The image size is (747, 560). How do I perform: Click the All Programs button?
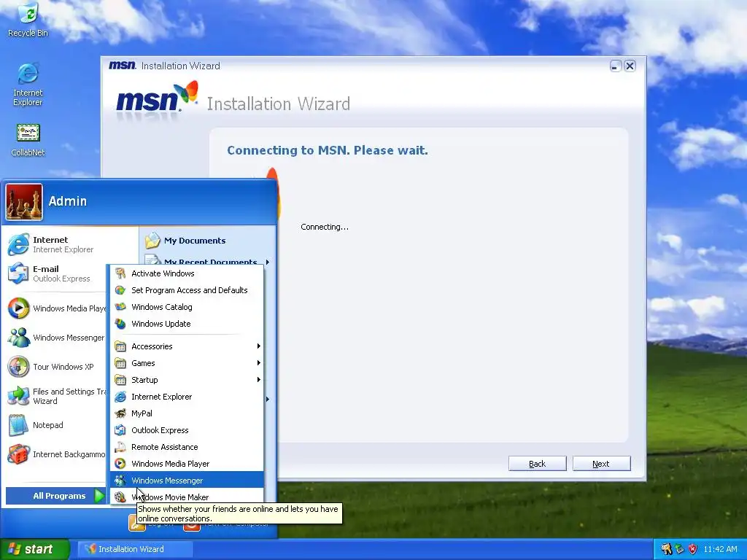pyautogui.click(x=56, y=496)
